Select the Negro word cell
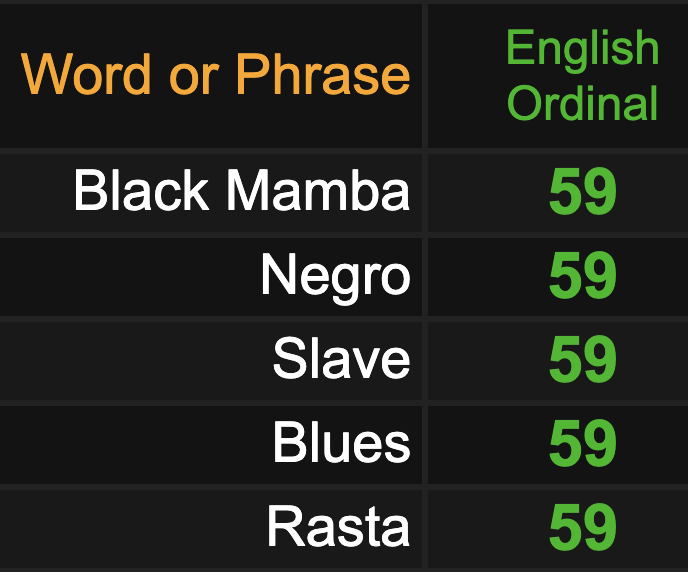 pyautogui.click(x=211, y=276)
